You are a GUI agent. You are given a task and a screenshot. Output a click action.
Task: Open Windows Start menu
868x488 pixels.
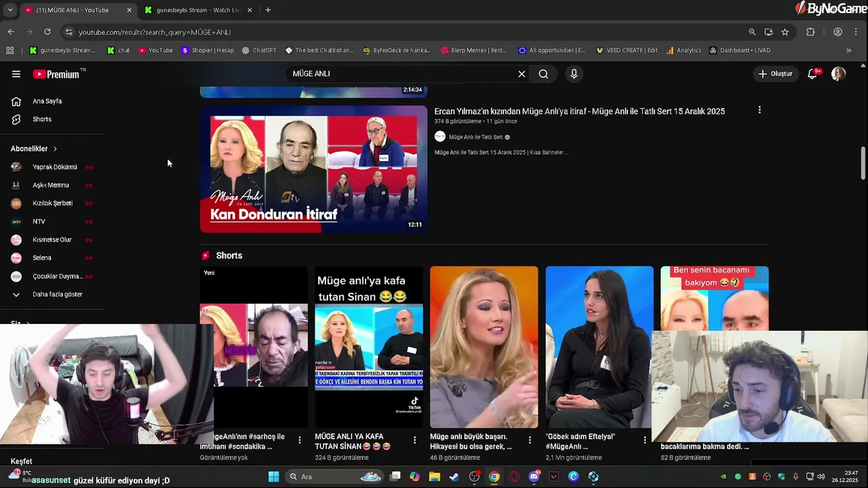274,476
